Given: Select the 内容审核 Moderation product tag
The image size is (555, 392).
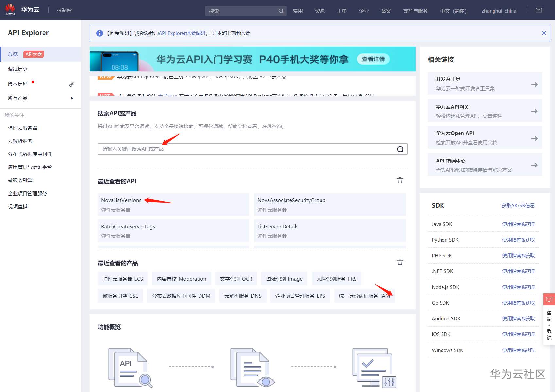Looking at the screenshot, I should 182,279.
